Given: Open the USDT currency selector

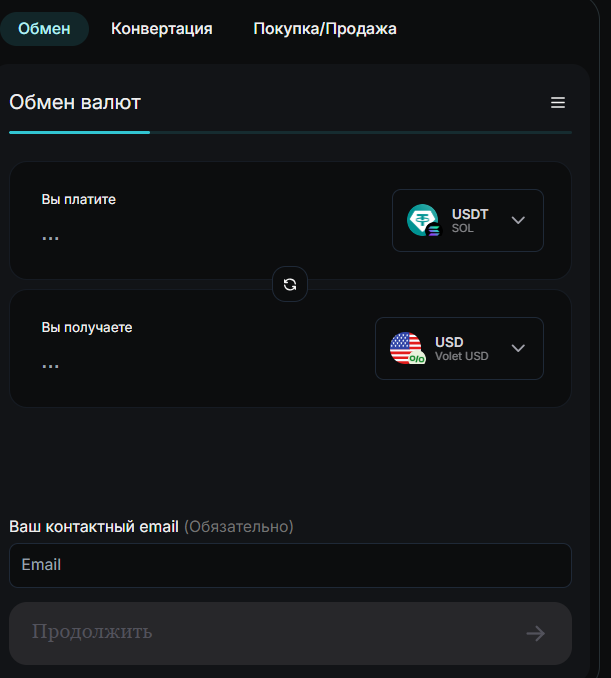Looking at the screenshot, I should (468, 221).
